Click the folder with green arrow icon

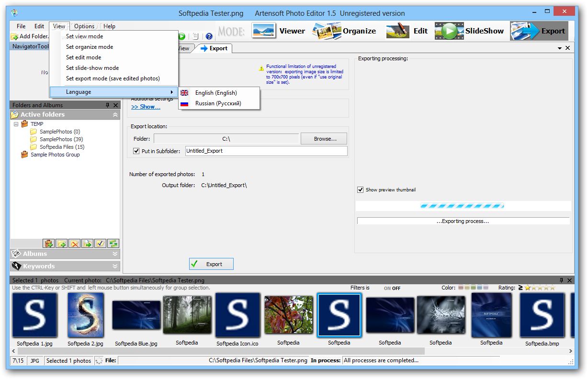point(87,244)
